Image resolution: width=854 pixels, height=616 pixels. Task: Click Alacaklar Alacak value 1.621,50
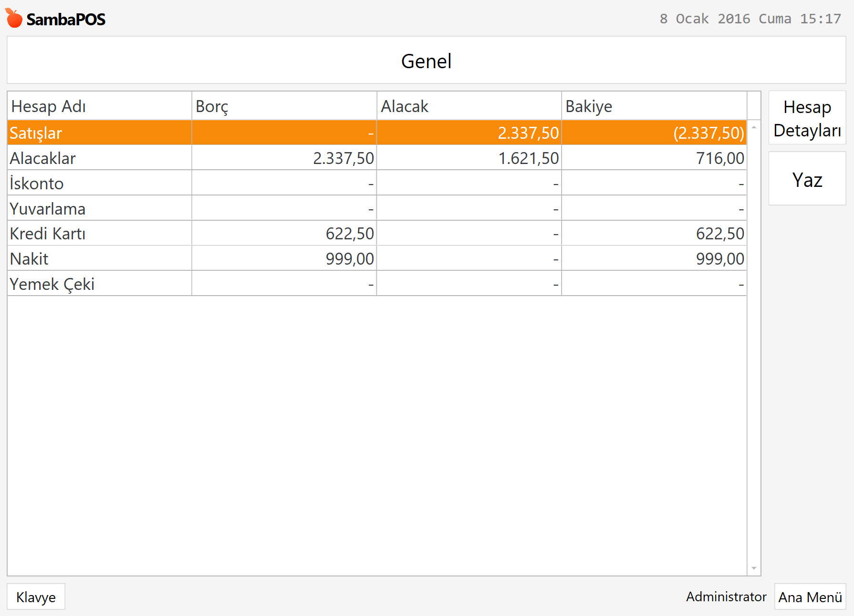point(529,158)
